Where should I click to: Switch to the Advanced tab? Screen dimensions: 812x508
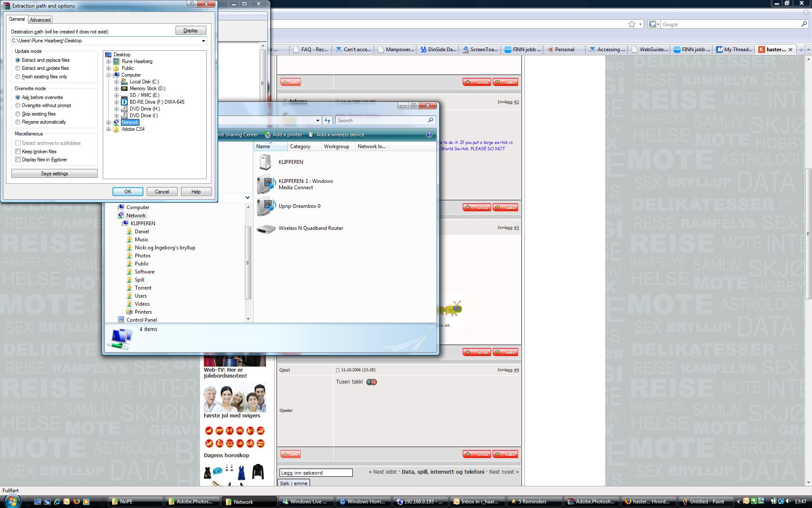[40, 20]
